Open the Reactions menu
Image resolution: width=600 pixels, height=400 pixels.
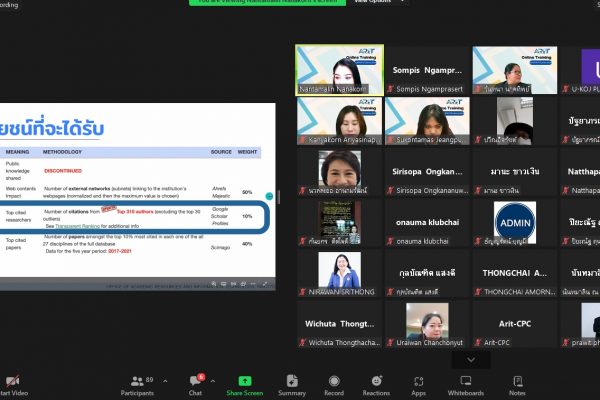pos(377,385)
